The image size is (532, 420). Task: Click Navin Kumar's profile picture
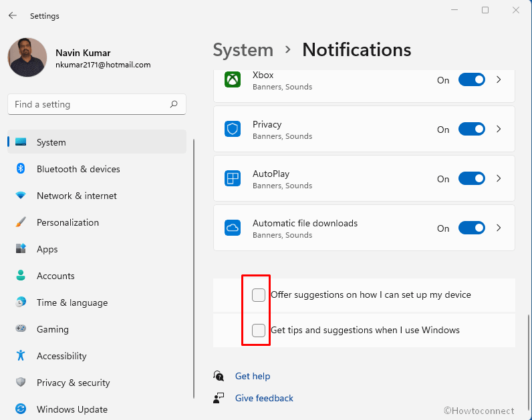tap(27, 57)
